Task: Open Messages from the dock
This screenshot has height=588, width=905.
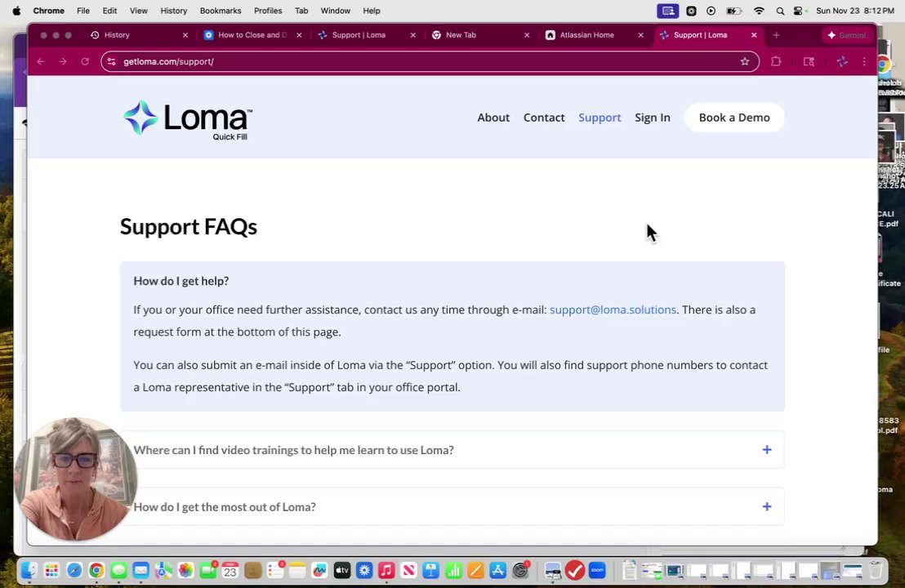Action: [119, 571]
